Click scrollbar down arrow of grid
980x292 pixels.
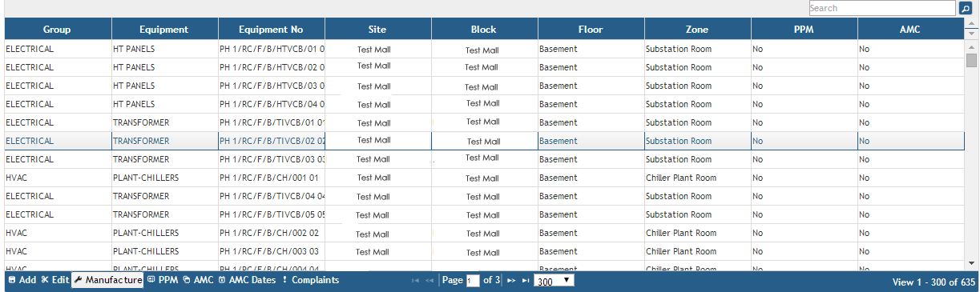point(971,263)
